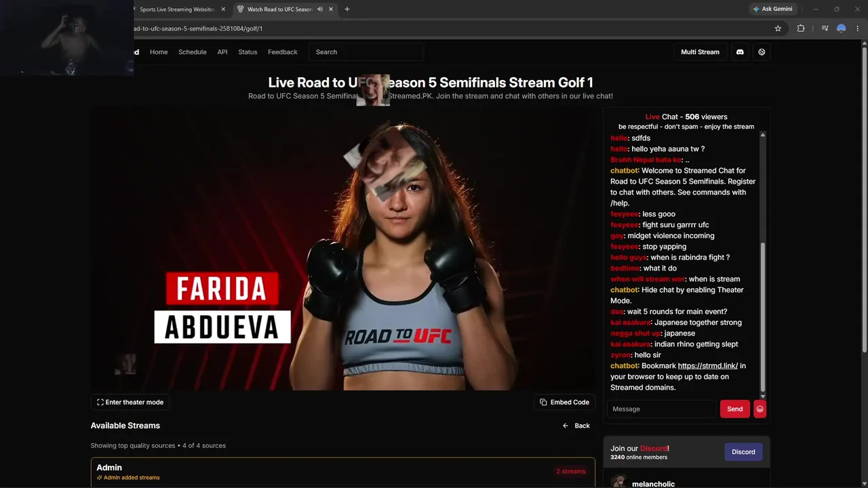The width and height of the screenshot is (868, 488).
Task: Bookmark this page with the star icon
Action: (778, 28)
